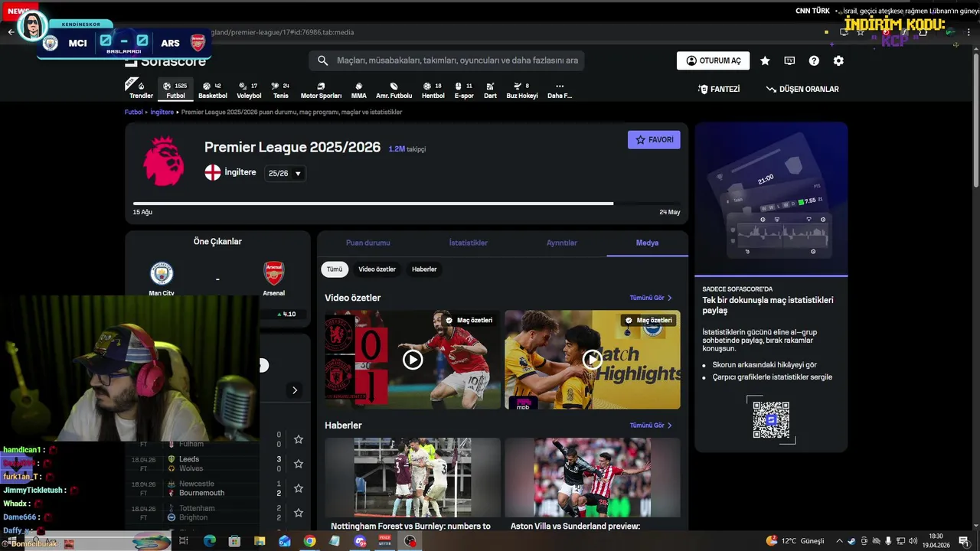Open FANTEZİ menu item
Viewport: 980px width, 551px height.
tap(718, 90)
